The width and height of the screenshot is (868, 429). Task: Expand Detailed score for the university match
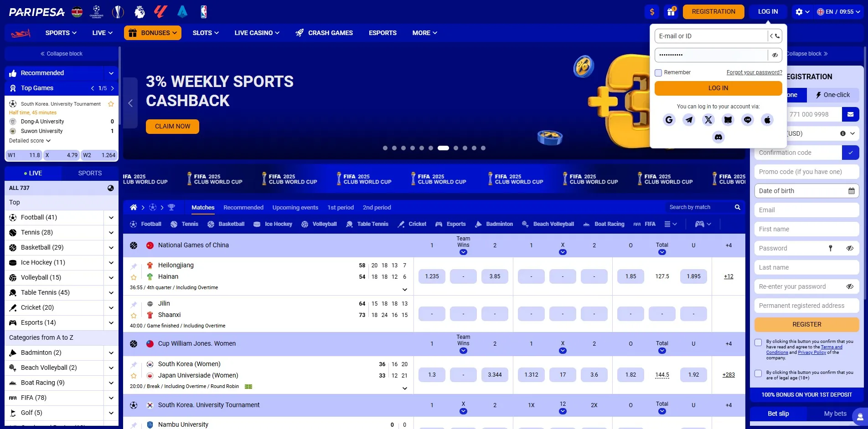pos(29,140)
